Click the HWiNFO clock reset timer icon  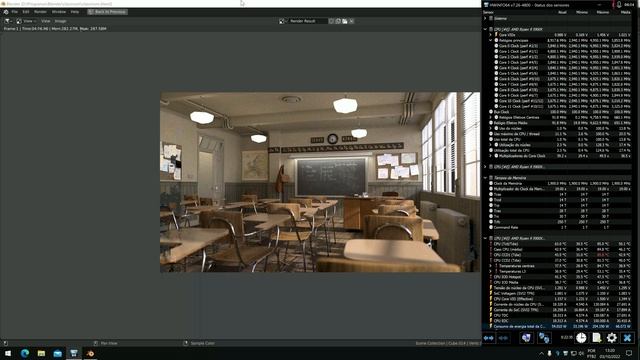(581, 338)
